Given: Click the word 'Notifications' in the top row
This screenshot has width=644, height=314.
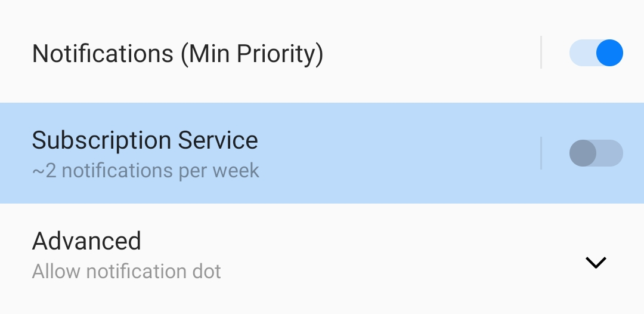Looking at the screenshot, I should (103, 54).
